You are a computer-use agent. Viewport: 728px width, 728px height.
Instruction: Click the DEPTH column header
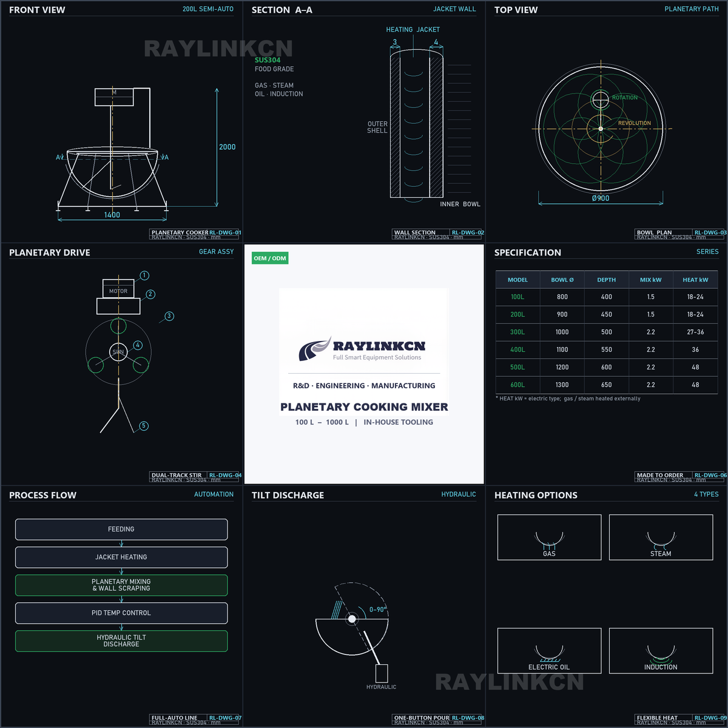tap(607, 280)
